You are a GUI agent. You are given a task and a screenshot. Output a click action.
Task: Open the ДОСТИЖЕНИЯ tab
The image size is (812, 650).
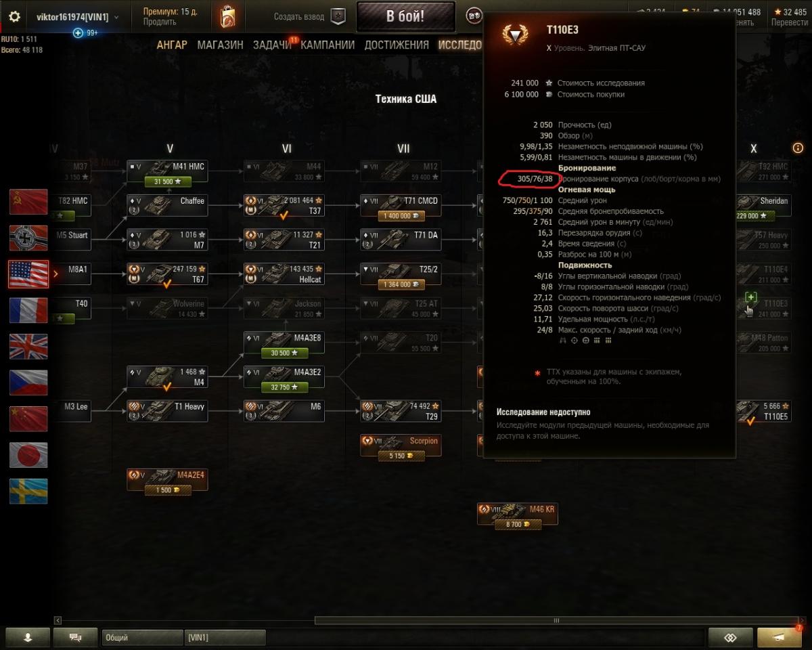(397, 45)
